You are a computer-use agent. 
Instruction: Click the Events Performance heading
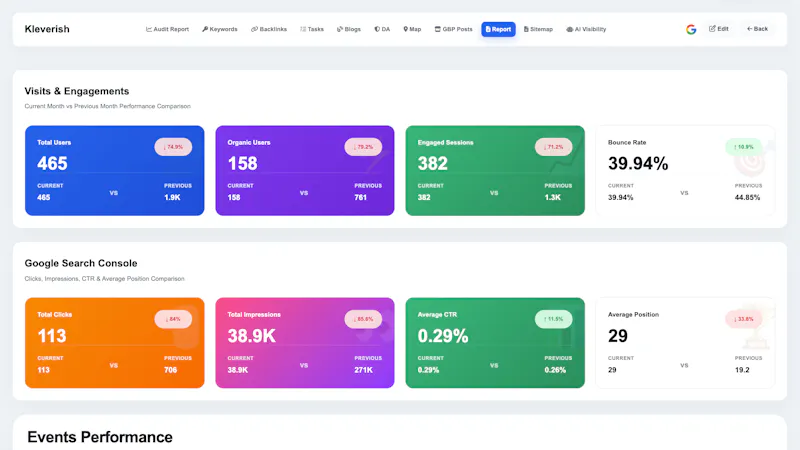click(100, 437)
